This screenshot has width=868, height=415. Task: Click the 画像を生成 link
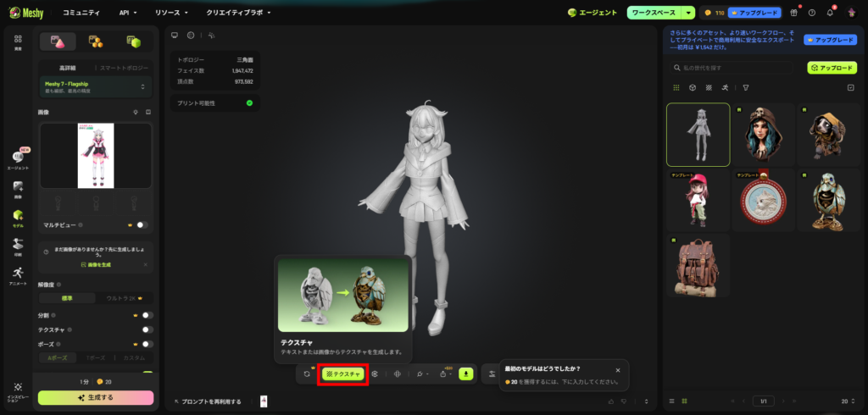95,265
